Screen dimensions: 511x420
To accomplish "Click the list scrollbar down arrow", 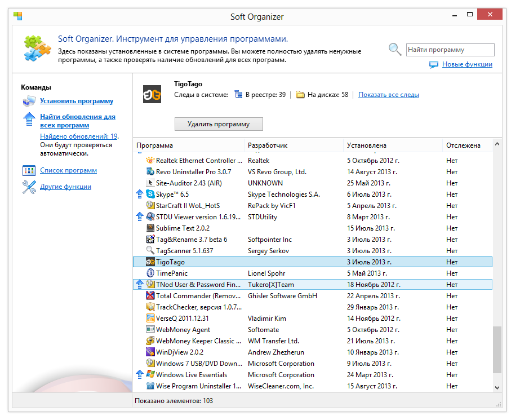I will (497, 388).
